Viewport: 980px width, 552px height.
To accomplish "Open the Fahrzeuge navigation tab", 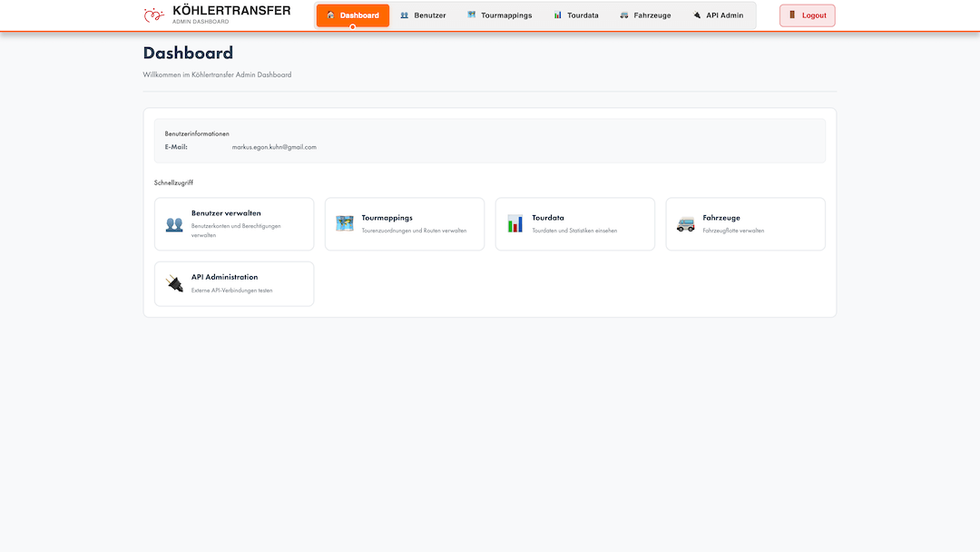I will (645, 15).
